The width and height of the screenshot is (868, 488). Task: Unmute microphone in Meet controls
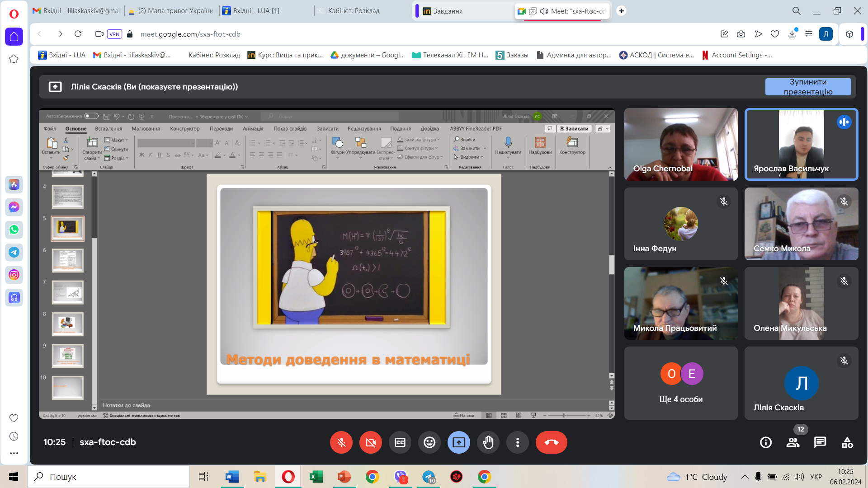[341, 442]
